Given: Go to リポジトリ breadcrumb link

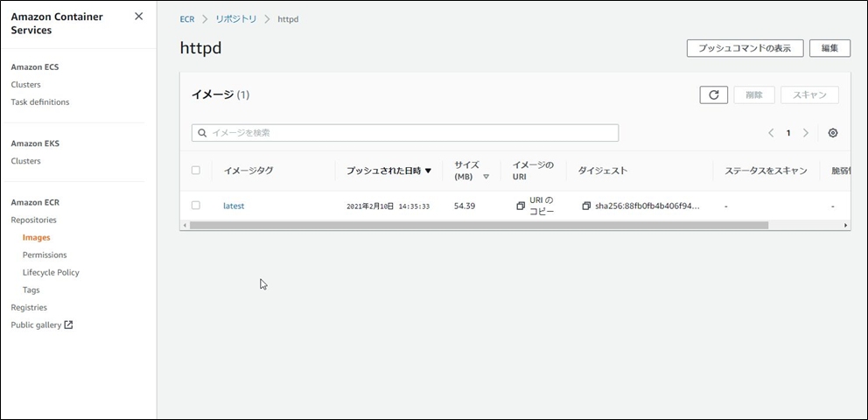Looking at the screenshot, I should pos(236,19).
